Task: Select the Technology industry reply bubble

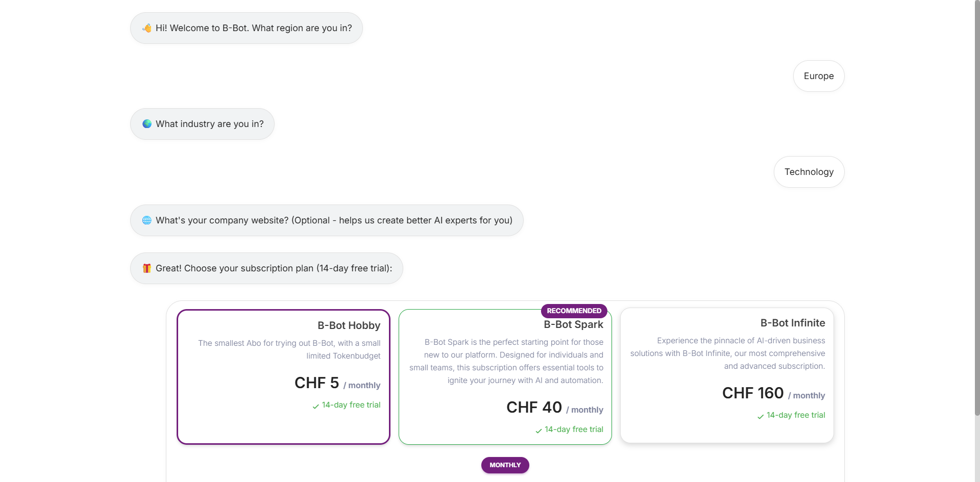Action: 809,171
